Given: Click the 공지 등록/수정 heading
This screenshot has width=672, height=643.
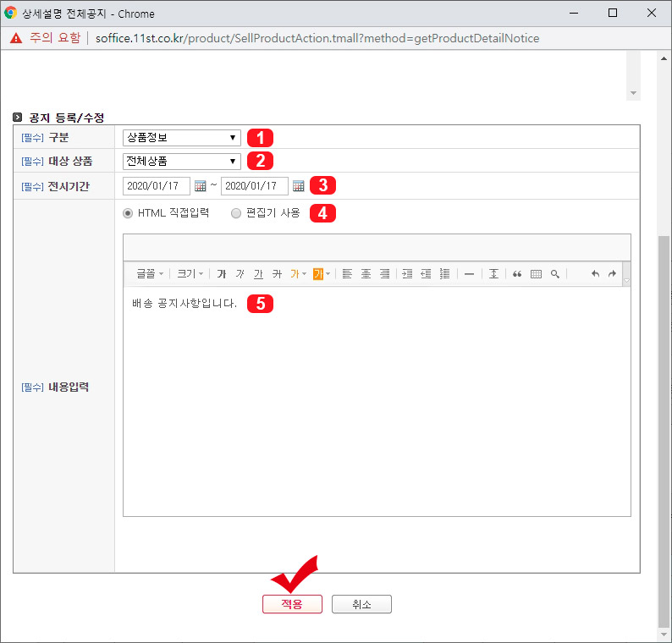Looking at the screenshot, I should pyautogui.click(x=66, y=118).
